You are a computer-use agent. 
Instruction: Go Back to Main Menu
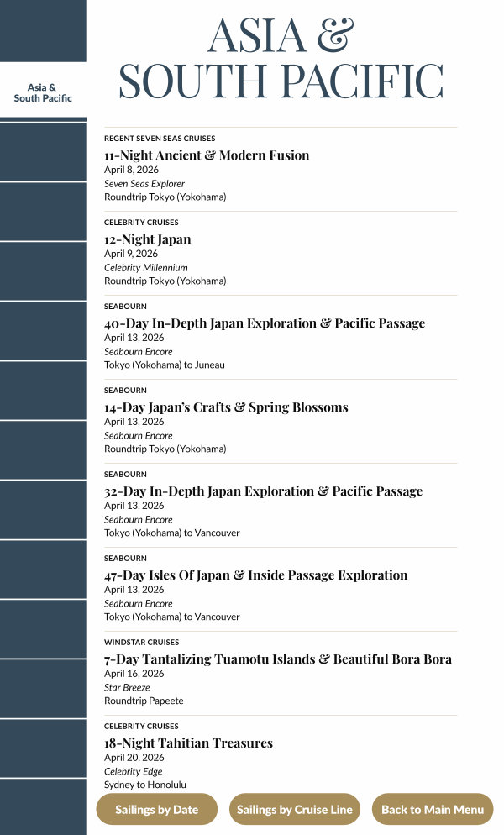433,810
